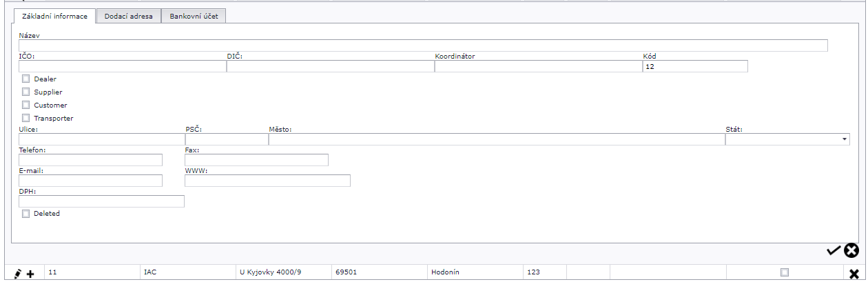Open the Bankovní účet tab
Screen dimensions: 868x282
[194, 16]
